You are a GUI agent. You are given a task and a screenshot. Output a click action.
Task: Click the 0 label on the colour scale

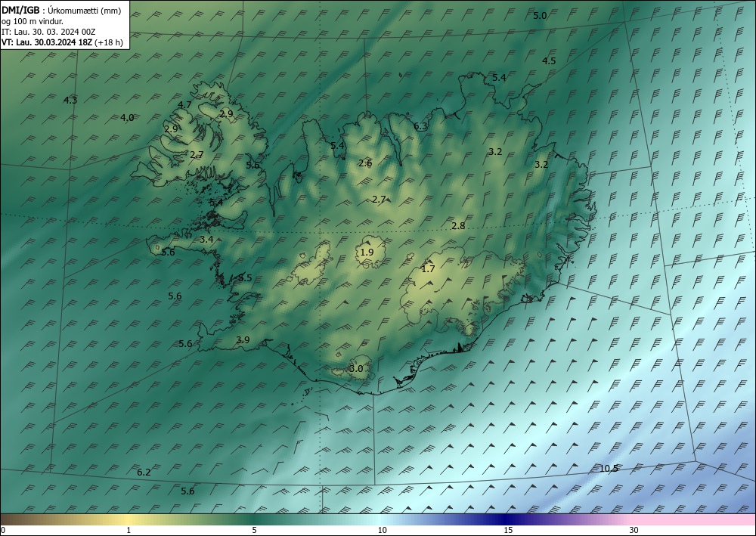(x=3, y=530)
